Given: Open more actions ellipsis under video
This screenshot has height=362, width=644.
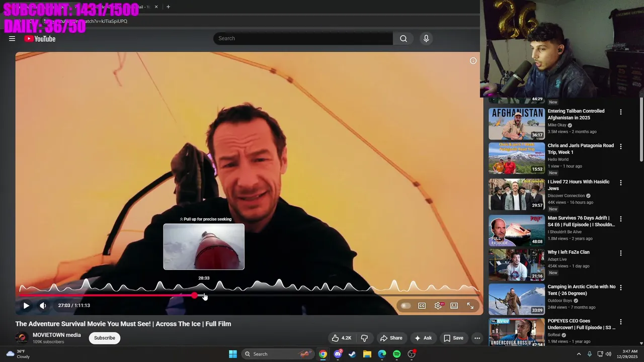Looking at the screenshot, I should coord(477,338).
